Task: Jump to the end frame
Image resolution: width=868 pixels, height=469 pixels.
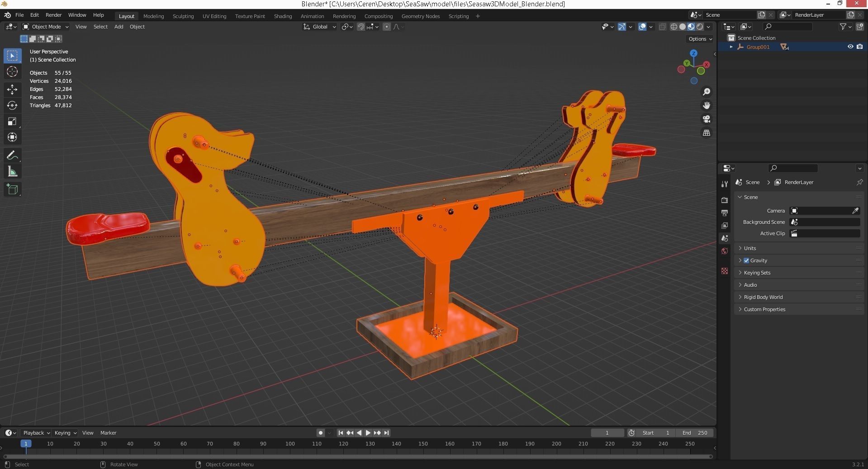Action: click(387, 433)
